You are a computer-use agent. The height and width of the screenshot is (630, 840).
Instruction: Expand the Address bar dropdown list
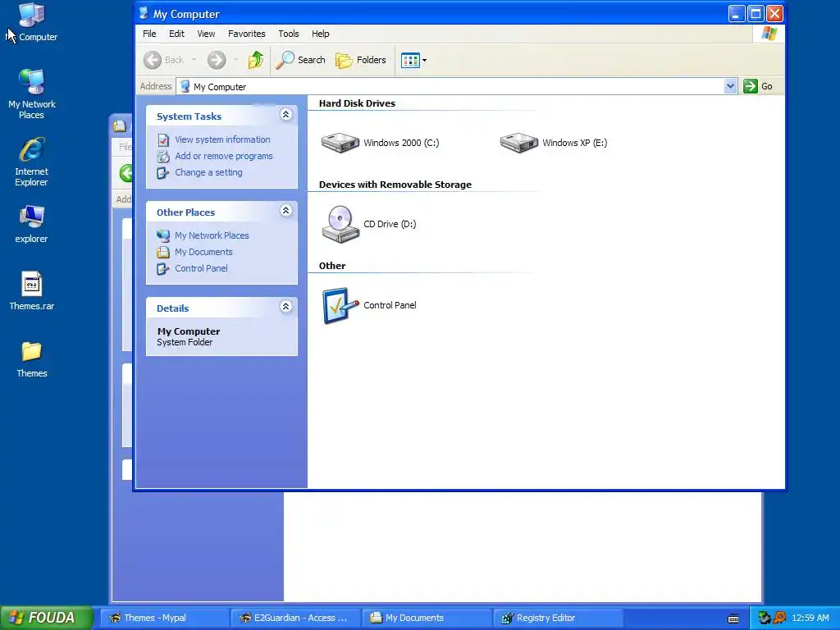pos(730,86)
